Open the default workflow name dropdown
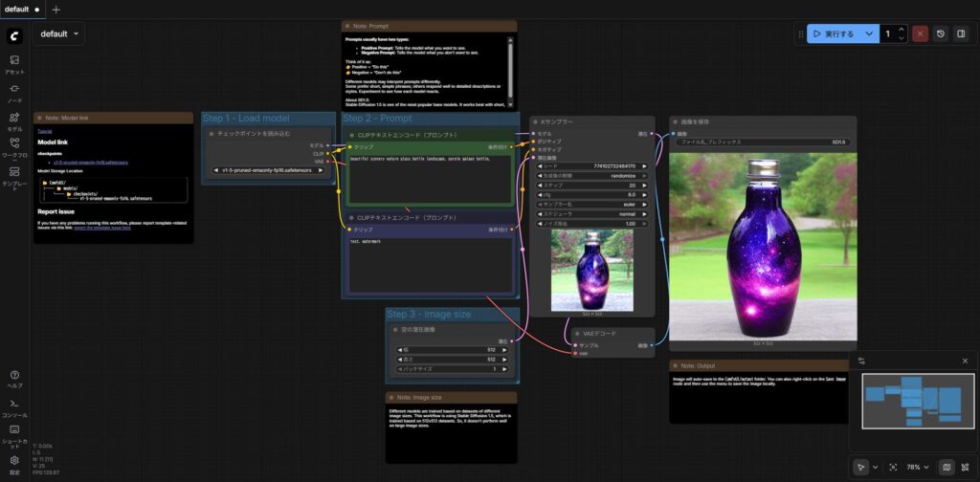The height and width of the screenshot is (482, 980). tap(59, 33)
